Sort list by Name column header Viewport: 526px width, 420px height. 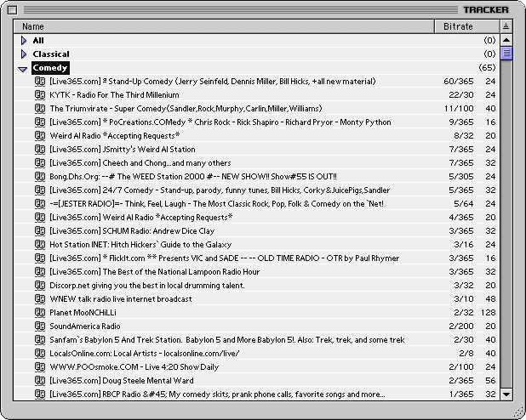click(x=224, y=26)
